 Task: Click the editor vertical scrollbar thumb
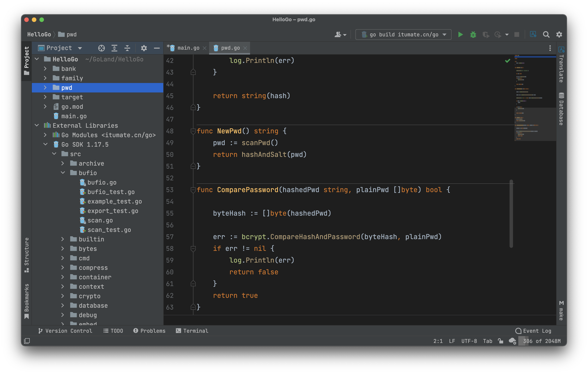(511, 214)
